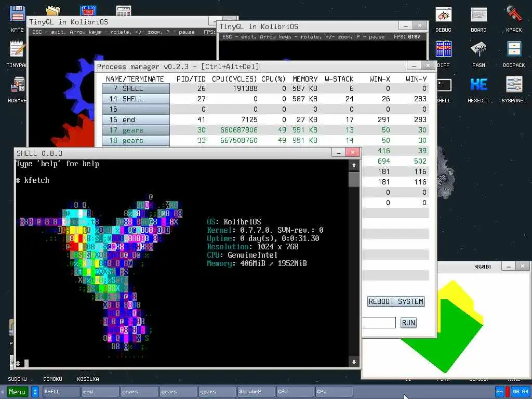Click the WIN-Y column header
Viewport: 532px width, 399px height.
tap(416, 79)
